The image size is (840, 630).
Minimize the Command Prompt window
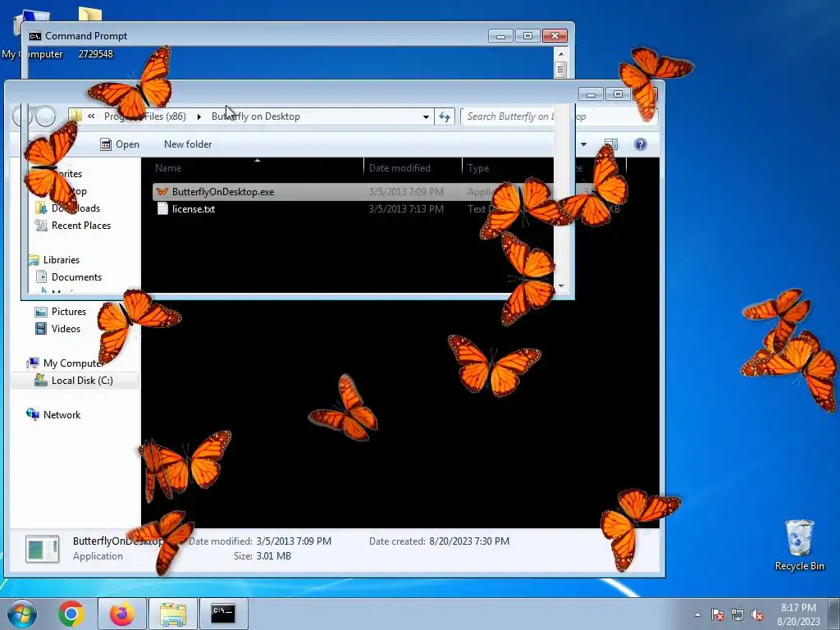coord(501,35)
